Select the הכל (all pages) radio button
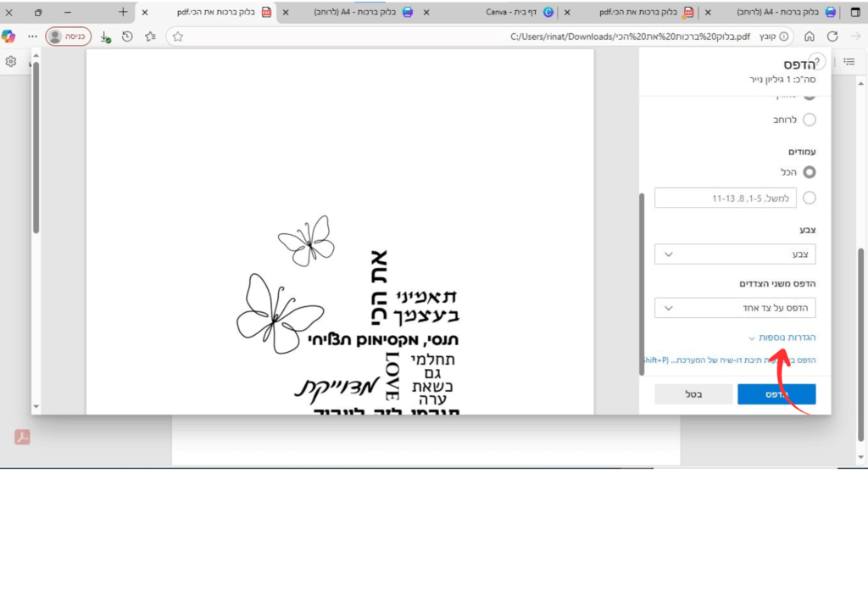The width and height of the screenshot is (868, 614). (x=809, y=171)
